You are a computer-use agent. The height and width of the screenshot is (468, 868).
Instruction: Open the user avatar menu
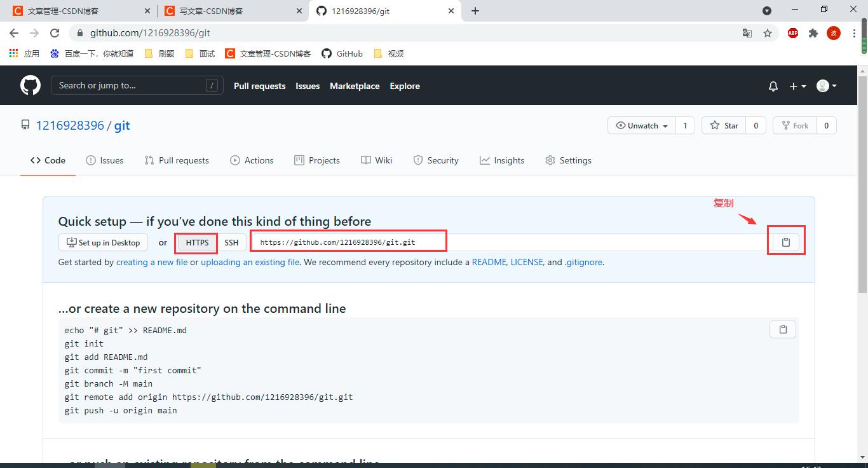(x=827, y=86)
